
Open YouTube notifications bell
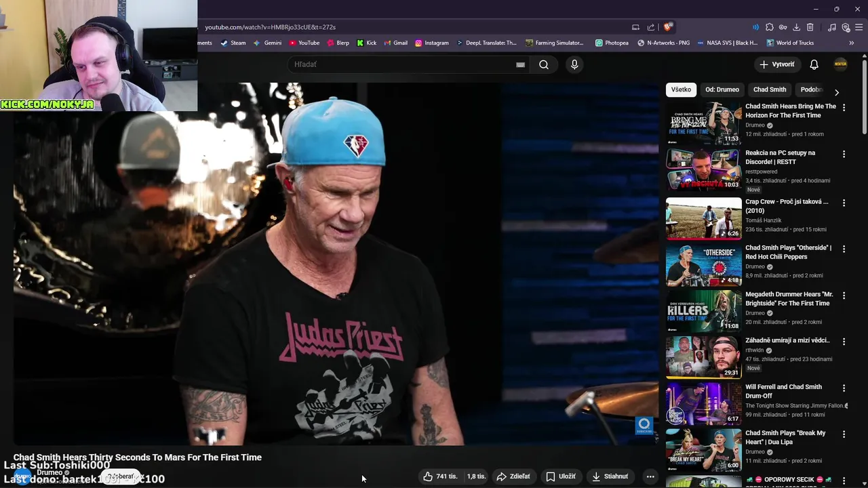tap(814, 64)
